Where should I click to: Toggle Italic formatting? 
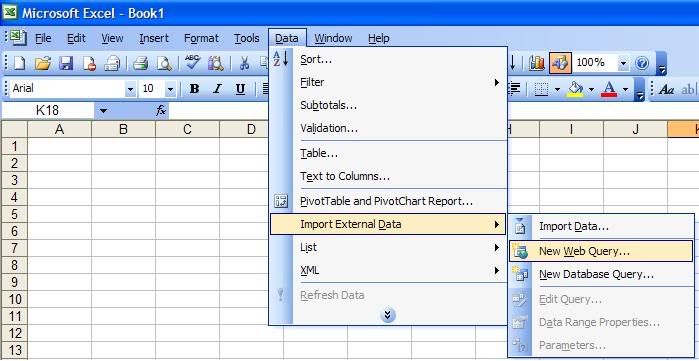click(217, 89)
